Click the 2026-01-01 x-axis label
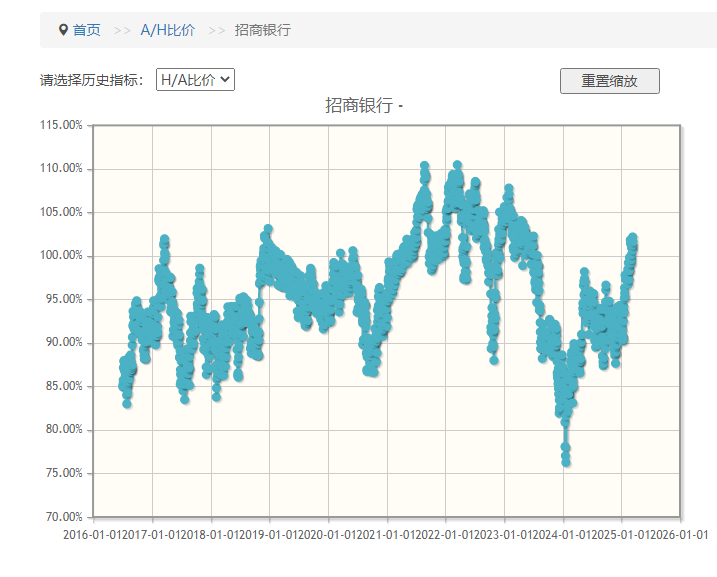Viewport: 717px width, 577px height. click(680, 535)
